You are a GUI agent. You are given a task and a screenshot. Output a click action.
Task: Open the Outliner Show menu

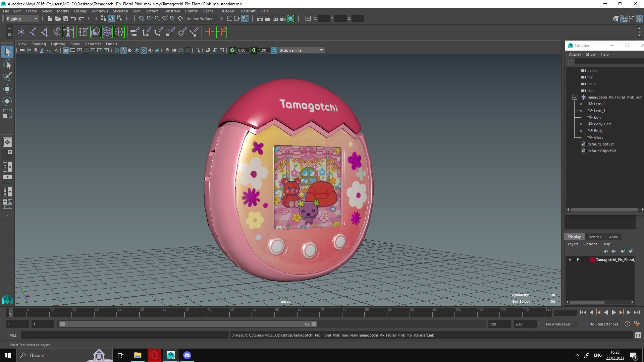click(591, 54)
